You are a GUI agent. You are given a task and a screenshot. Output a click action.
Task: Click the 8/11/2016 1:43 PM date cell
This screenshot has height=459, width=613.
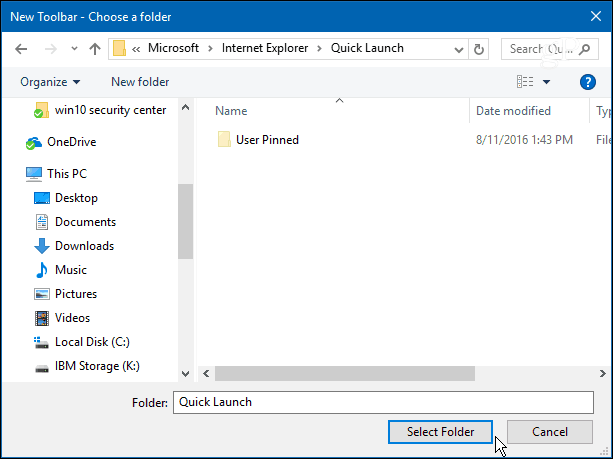pos(524,140)
